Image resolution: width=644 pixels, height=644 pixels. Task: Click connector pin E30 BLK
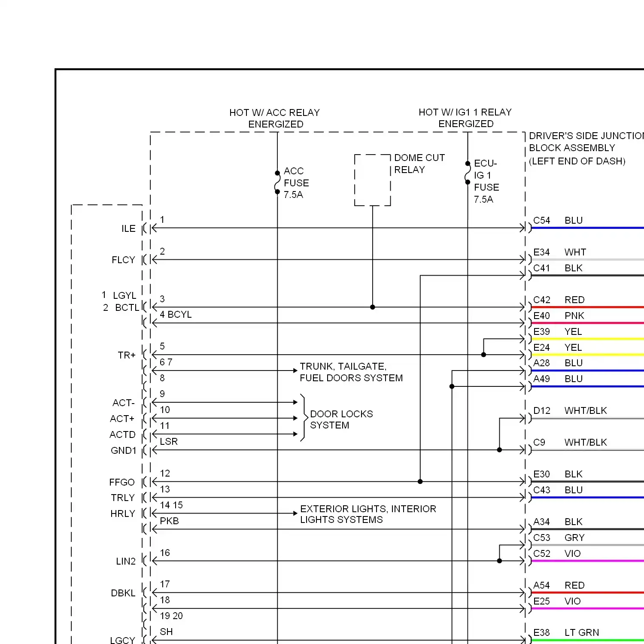pyautogui.click(x=558, y=474)
